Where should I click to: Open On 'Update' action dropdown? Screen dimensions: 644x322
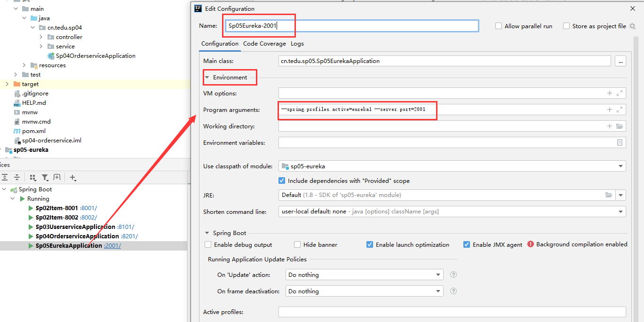(438, 275)
